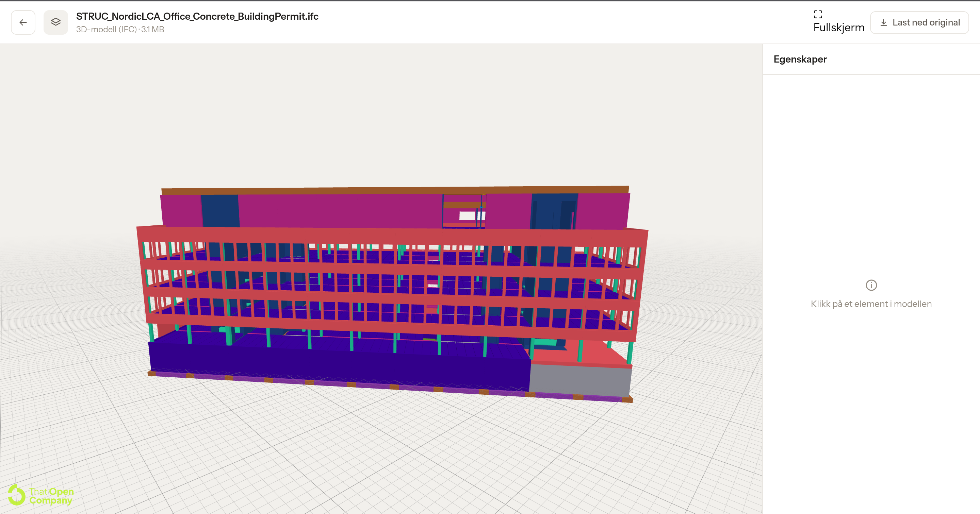Viewport: 980px width, 514px height.
Task: Click the info icon in the Egenskaper panel
Action: (x=871, y=285)
